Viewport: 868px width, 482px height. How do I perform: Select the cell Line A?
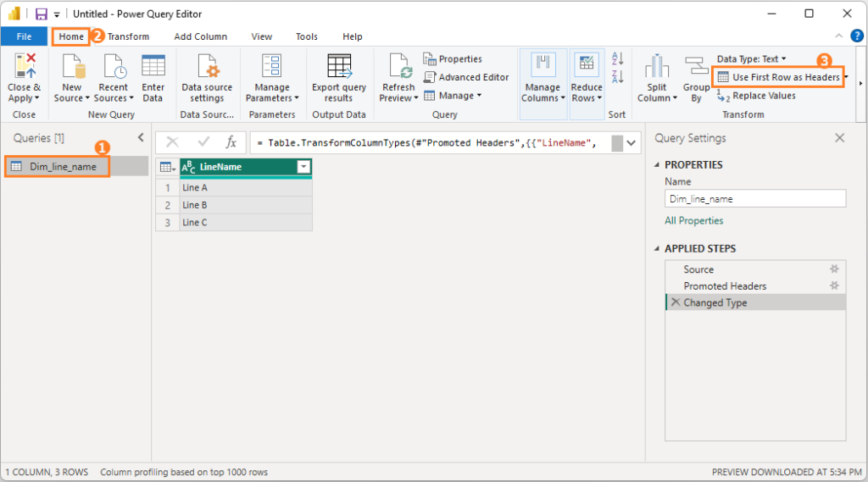point(246,187)
